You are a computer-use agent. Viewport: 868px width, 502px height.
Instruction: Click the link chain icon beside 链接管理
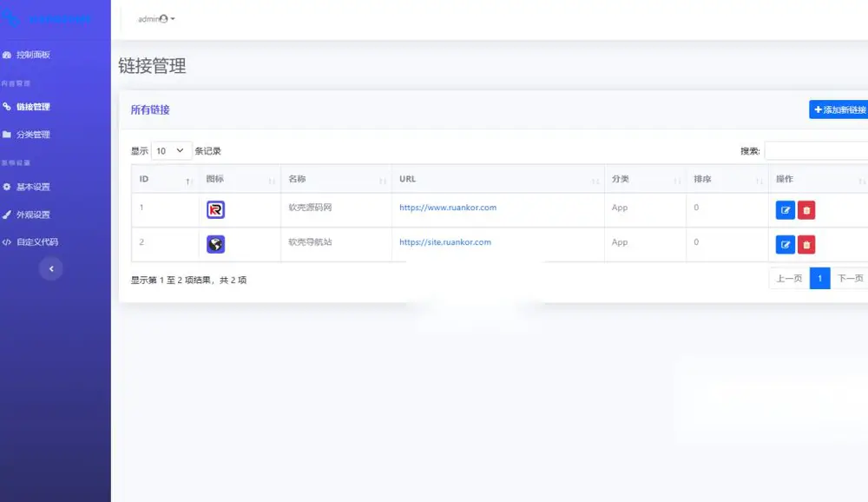7,106
